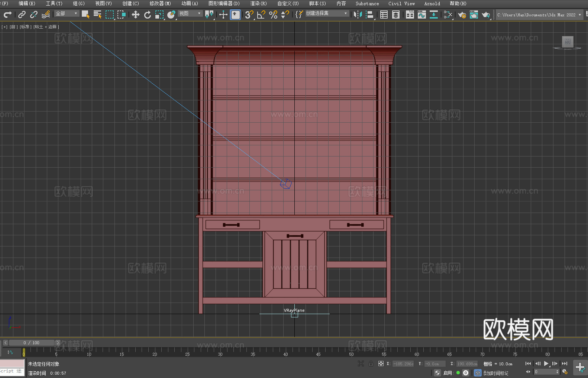The height and width of the screenshot is (378, 588).
Task: Activate the Select and Rotate tool
Action: pyautogui.click(x=148, y=14)
